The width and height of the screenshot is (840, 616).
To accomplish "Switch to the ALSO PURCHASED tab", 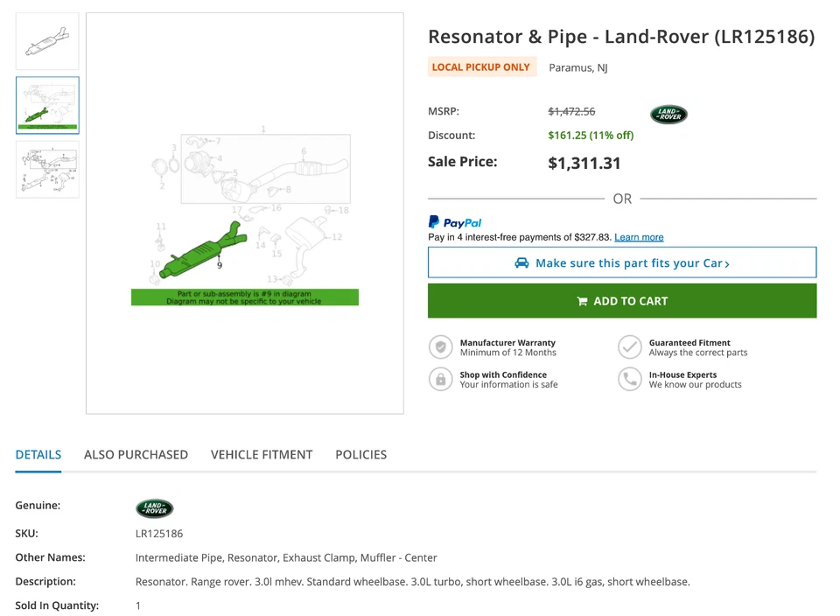I will (136, 454).
